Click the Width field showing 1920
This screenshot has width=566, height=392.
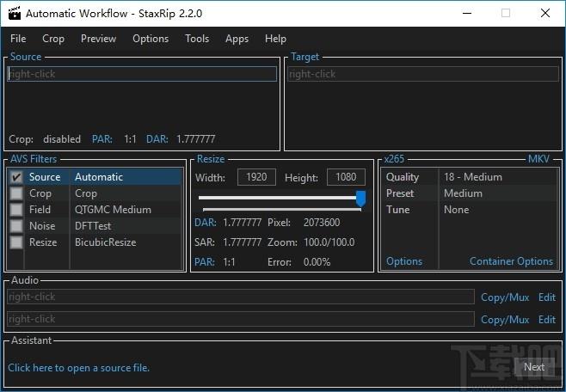(256, 177)
